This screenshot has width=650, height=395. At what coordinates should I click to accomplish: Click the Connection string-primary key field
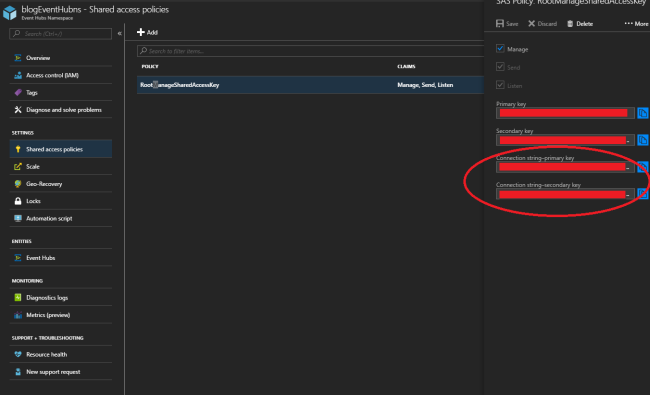pos(565,167)
